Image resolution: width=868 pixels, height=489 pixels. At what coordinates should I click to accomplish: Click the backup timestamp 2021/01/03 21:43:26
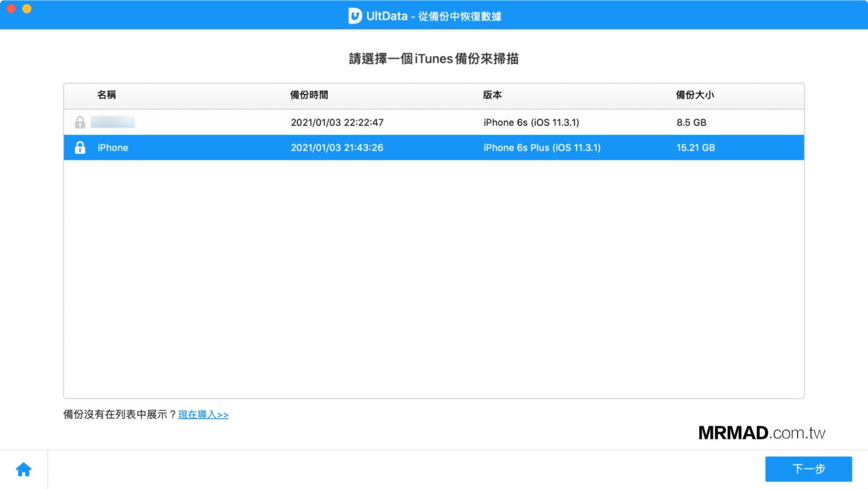[x=337, y=147]
